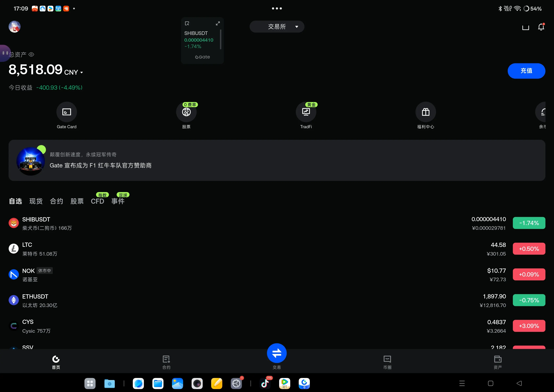Open the SHIBUSDT row coin icon

[14, 223]
